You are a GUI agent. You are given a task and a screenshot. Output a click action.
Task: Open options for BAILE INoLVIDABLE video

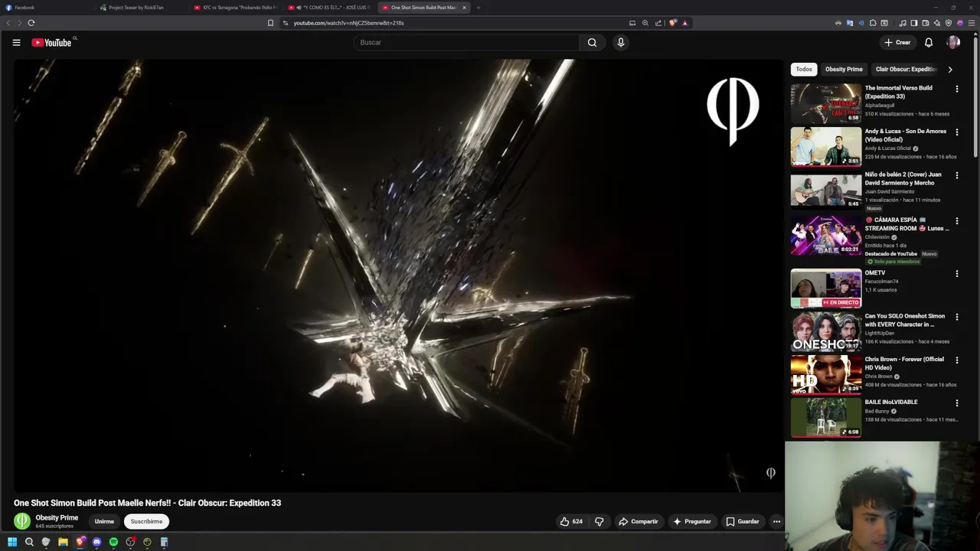pos(956,403)
